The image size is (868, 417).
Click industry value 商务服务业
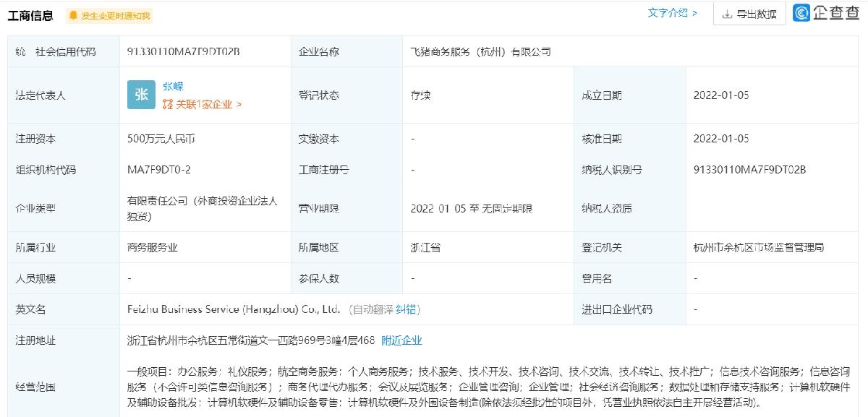coord(152,247)
